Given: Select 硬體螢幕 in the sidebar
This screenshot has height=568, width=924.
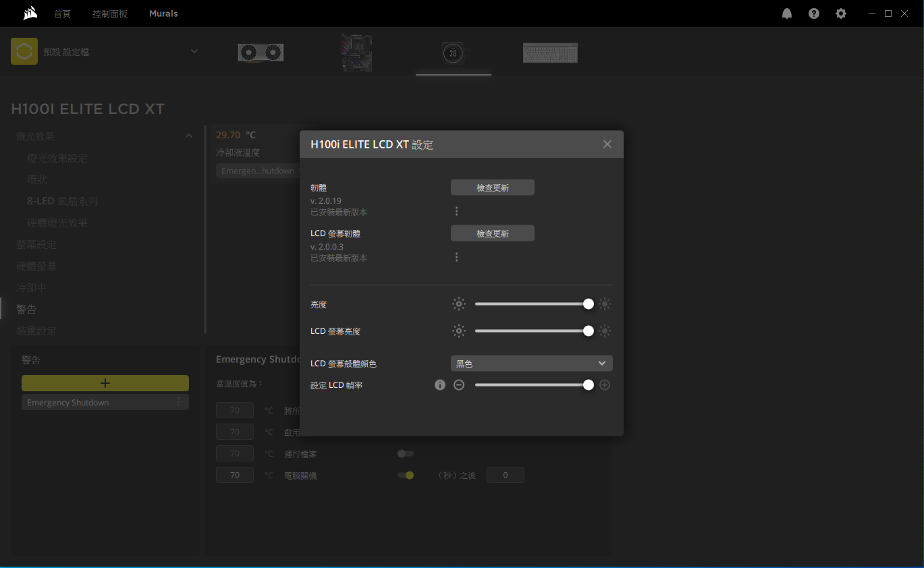Looking at the screenshot, I should 36,266.
